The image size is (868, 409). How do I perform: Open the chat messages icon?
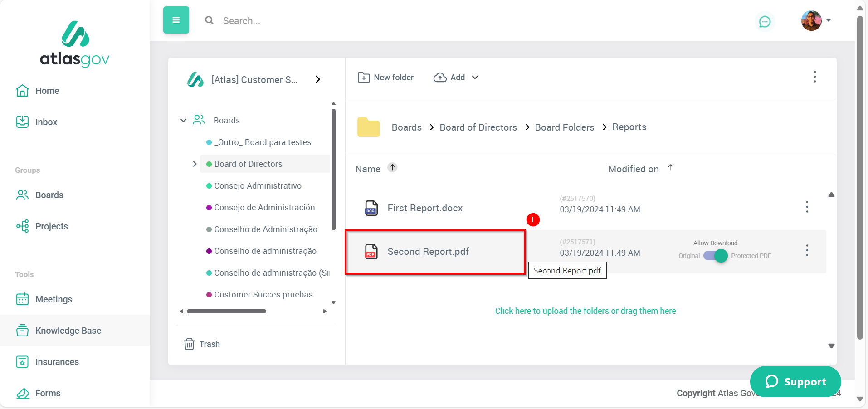coord(765,21)
